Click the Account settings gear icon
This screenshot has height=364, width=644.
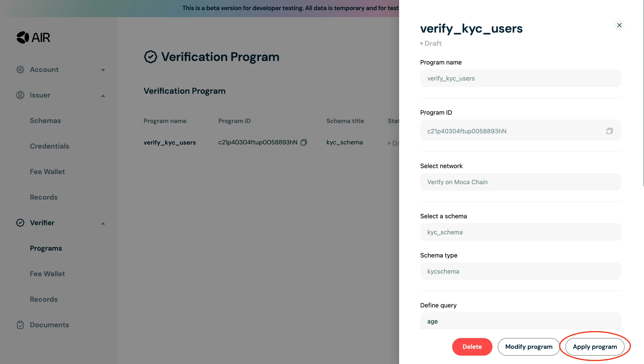click(20, 69)
